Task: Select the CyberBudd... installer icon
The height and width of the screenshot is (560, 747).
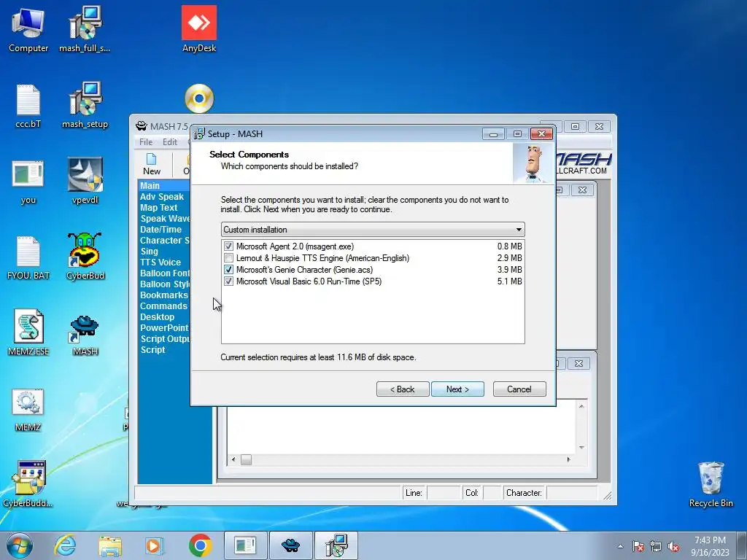Action: 28,485
